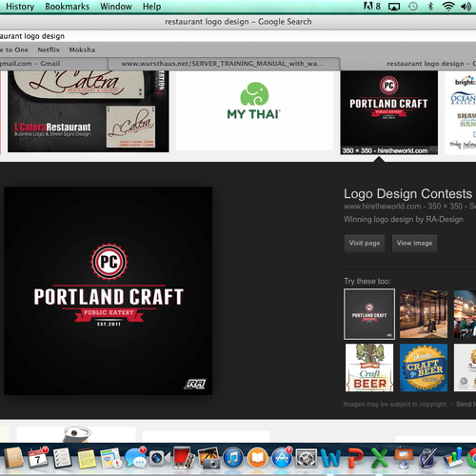Click the Bluetooth menu bar icon
Image resolution: width=476 pixels, height=476 pixels.
430,7
